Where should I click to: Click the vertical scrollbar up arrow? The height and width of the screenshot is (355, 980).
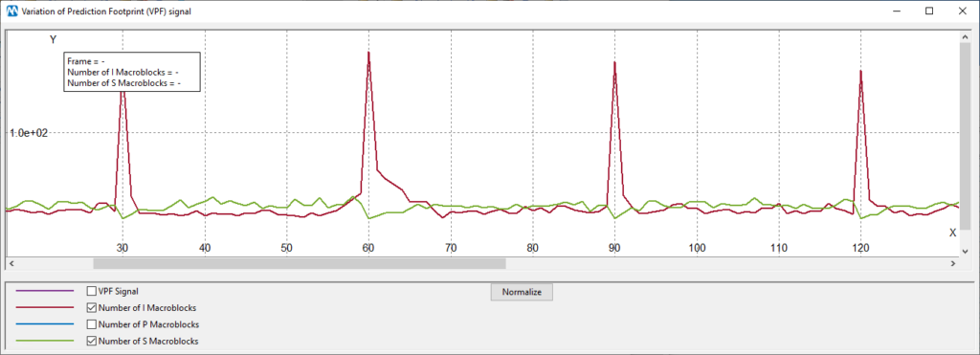pyautogui.click(x=965, y=37)
